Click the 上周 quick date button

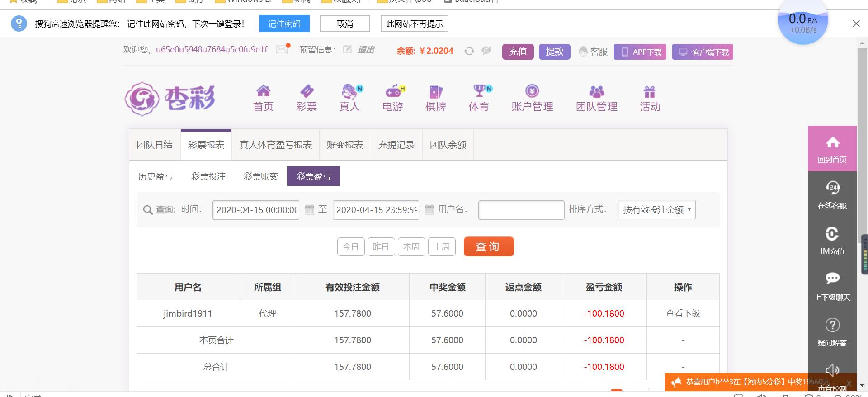click(442, 247)
